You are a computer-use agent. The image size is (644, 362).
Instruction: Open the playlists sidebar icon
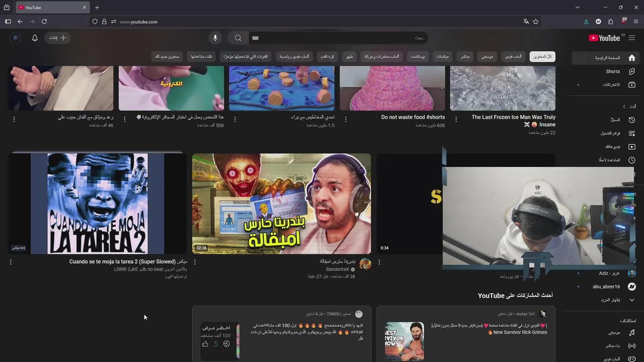click(x=632, y=133)
